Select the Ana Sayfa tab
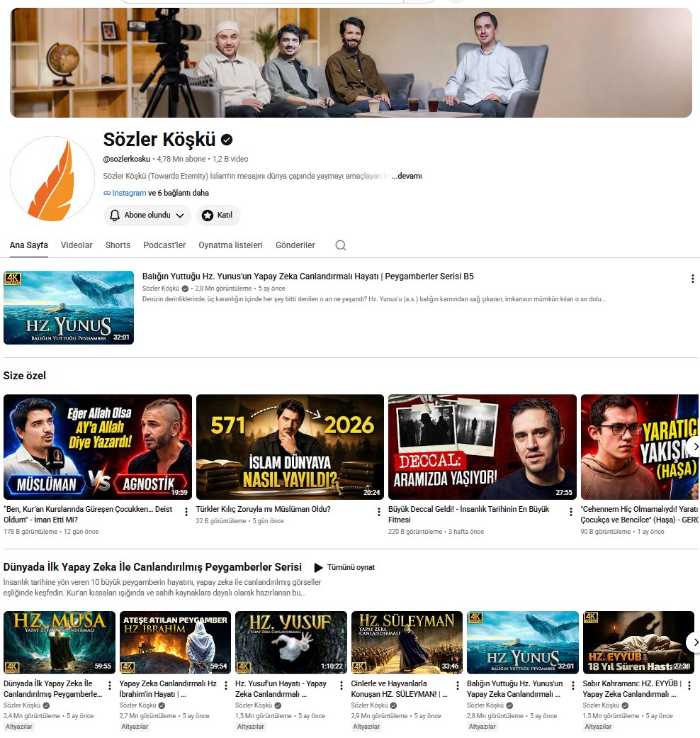Image resolution: width=700 pixels, height=738 pixels. pos(29,245)
